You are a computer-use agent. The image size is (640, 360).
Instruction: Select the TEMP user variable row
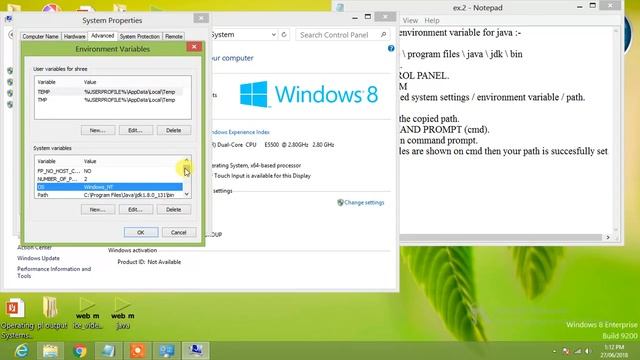tap(109, 92)
